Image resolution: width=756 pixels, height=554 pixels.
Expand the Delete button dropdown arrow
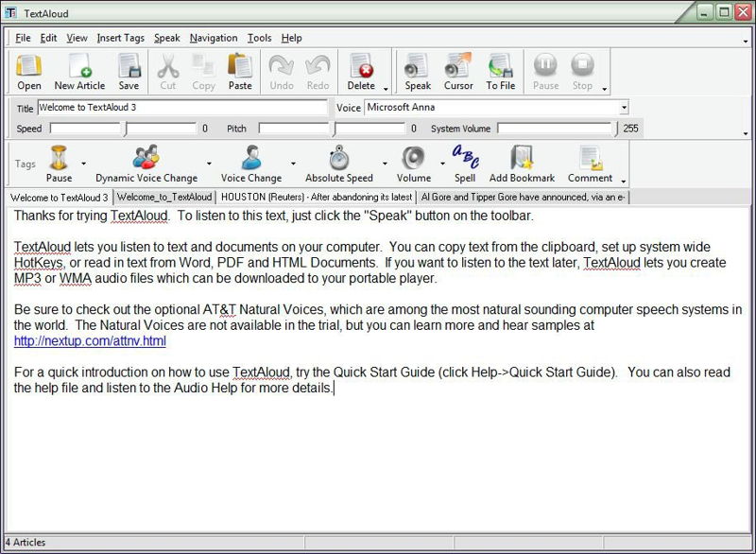click(x=385, y=88)
